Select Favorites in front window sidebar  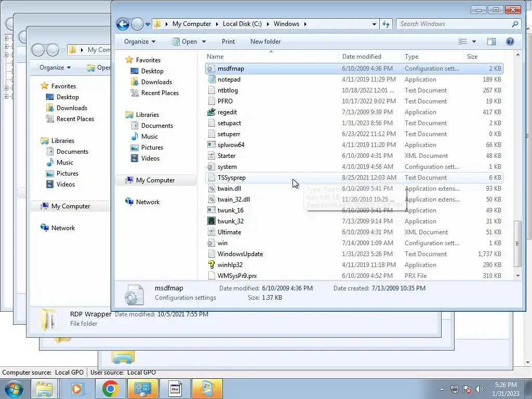tap(148, 60)
